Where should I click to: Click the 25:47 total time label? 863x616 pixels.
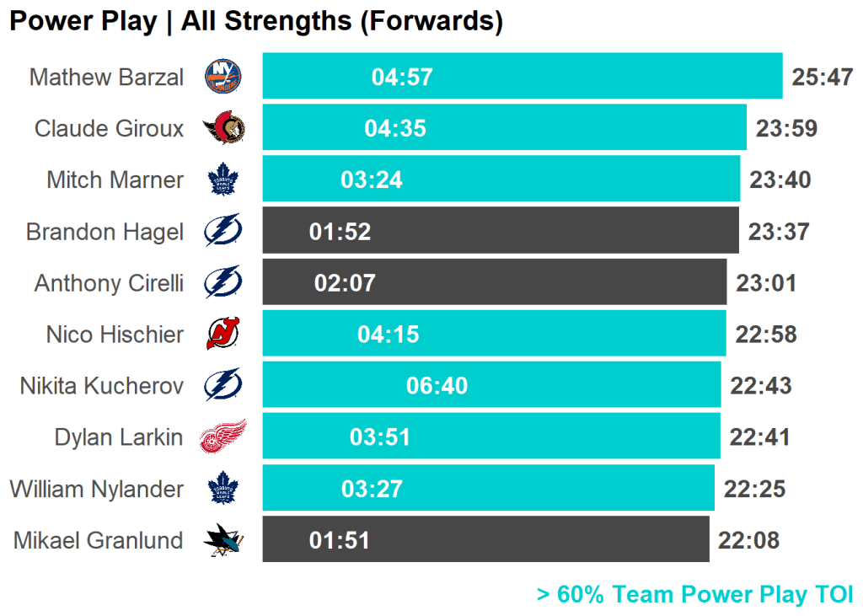coord(823,78)
